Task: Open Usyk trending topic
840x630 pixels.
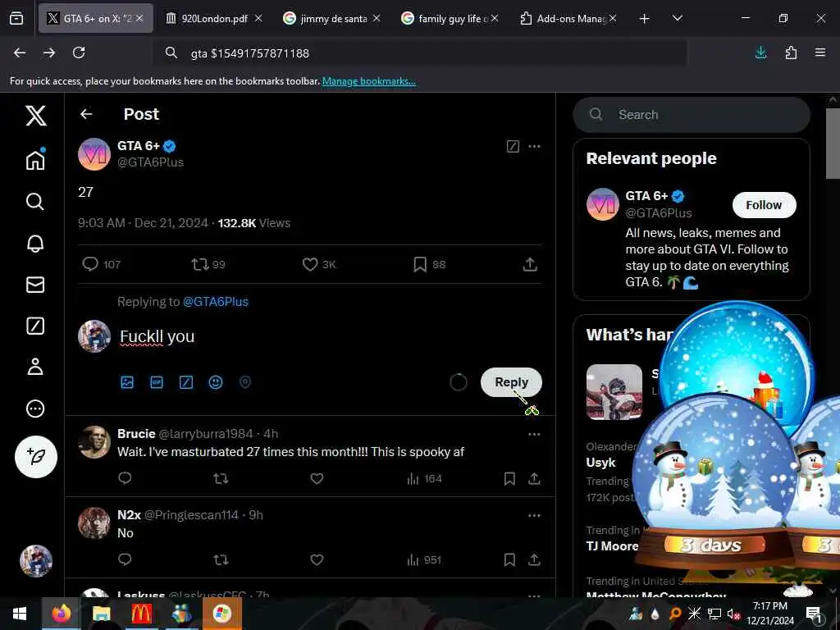Action: click(600, 463)
